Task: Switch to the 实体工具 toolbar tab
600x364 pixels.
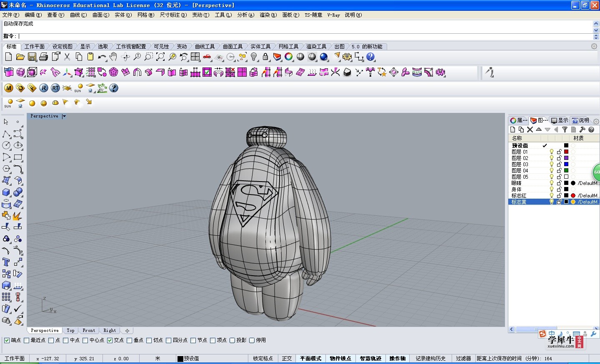Action: (260, 47)
